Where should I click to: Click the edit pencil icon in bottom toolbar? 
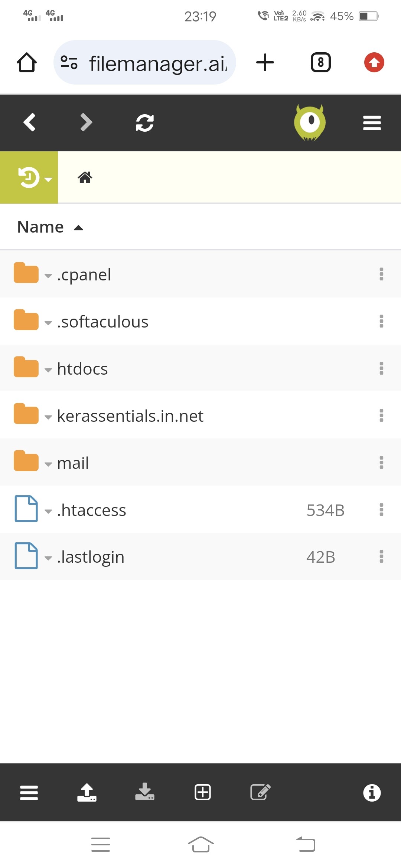tap(261, 792)
